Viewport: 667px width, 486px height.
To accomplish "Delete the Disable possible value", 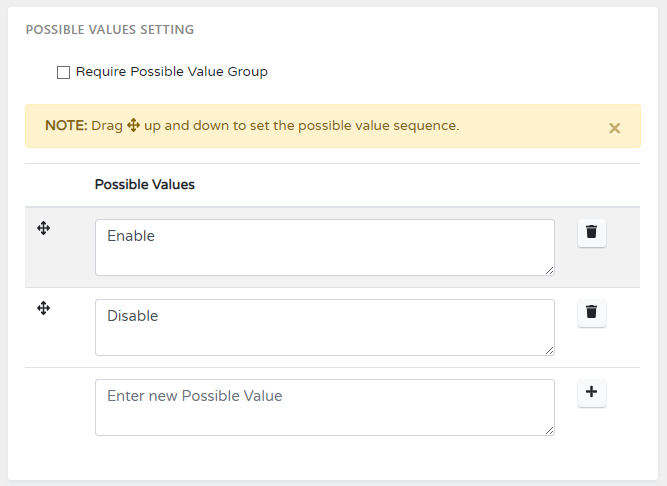I will [x=591, y=313].
